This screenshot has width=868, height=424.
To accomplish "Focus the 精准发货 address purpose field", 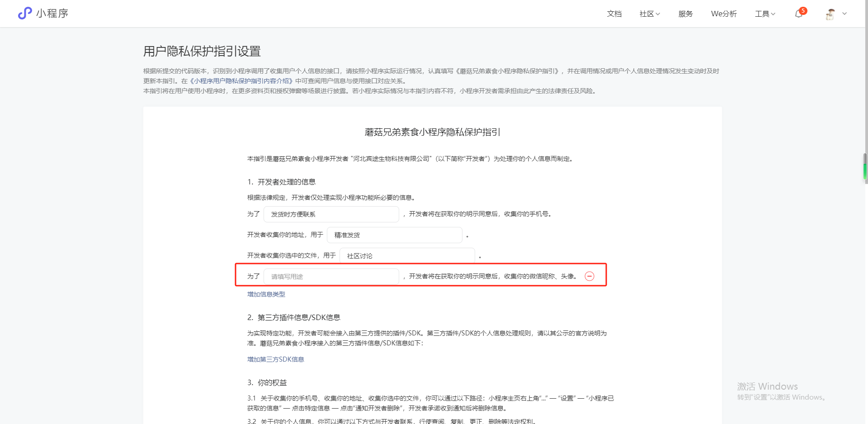I will coord(395,235).
